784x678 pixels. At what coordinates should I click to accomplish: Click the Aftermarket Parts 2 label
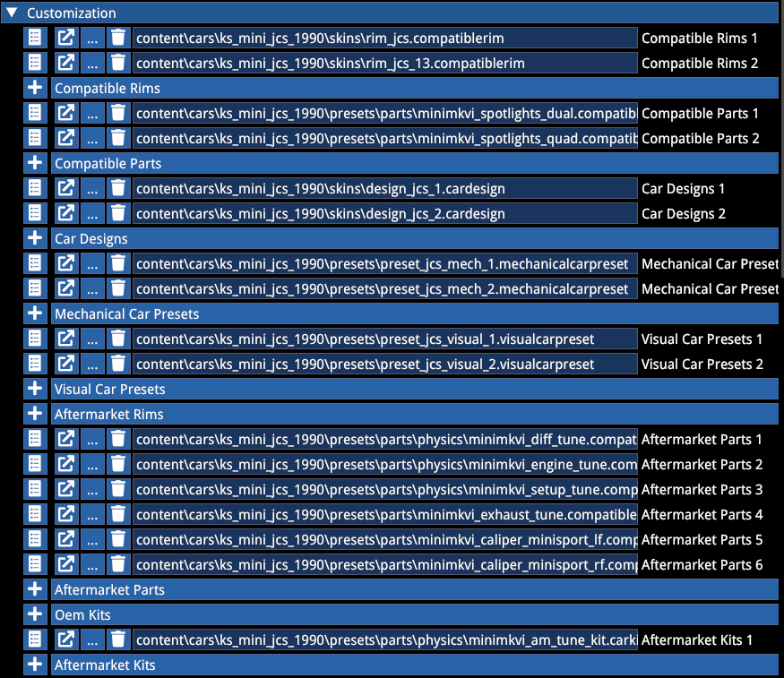pyautogui.click(x=702, y=464)
